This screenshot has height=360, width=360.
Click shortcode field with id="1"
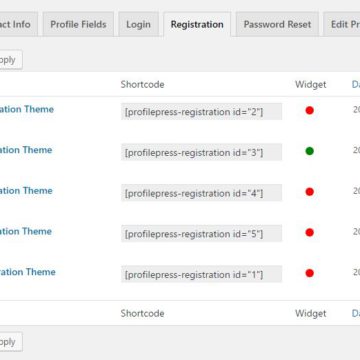click(201, 274)
